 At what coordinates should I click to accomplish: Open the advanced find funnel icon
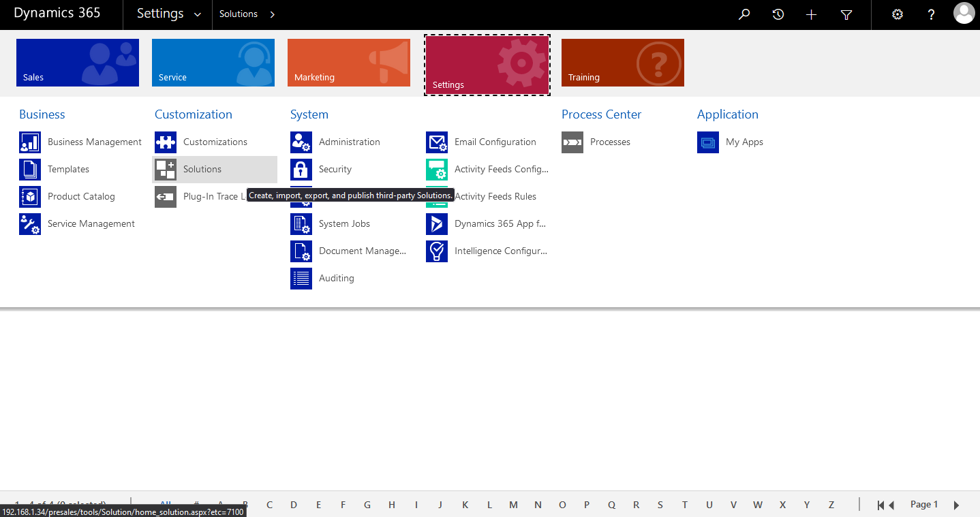click(x=846, y=14)
